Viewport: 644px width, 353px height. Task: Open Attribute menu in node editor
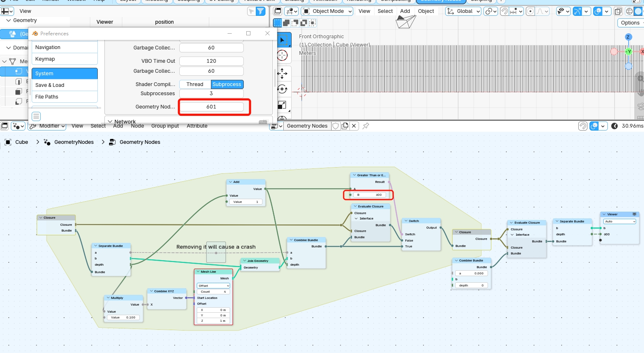[x=197, y=126]
